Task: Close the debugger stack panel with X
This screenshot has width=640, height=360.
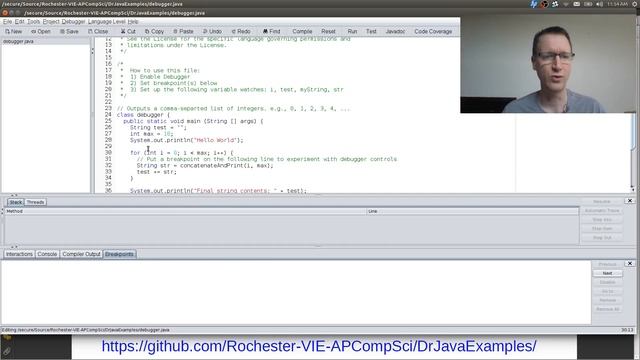Action: pyautogui.click(x=630, y=201)
